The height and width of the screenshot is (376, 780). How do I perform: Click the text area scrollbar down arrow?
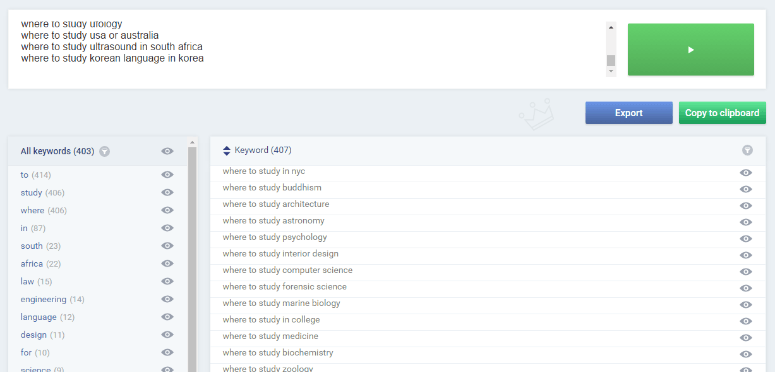coord(611,72)
